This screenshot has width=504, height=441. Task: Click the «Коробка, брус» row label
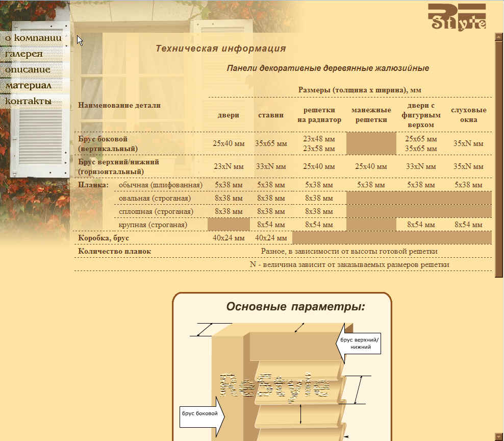pos(104,238)
